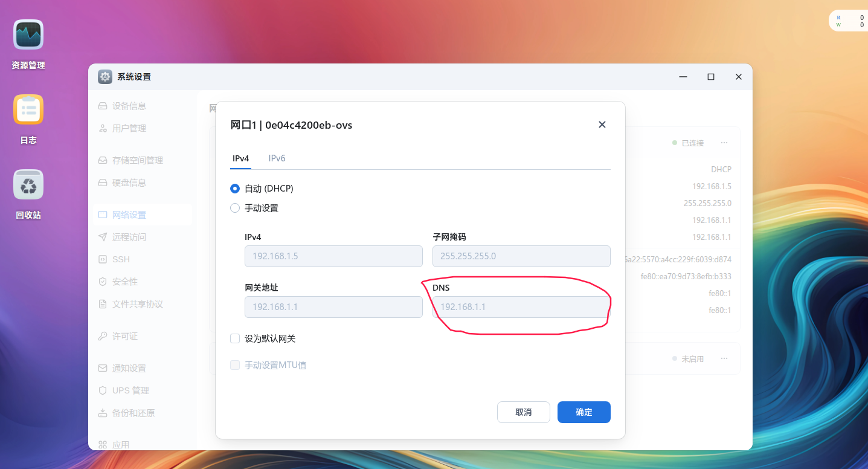The width and height of the screenshot is (868, 469).
Task: Click the DHCP value in the background network card
Action: (721, 169)
